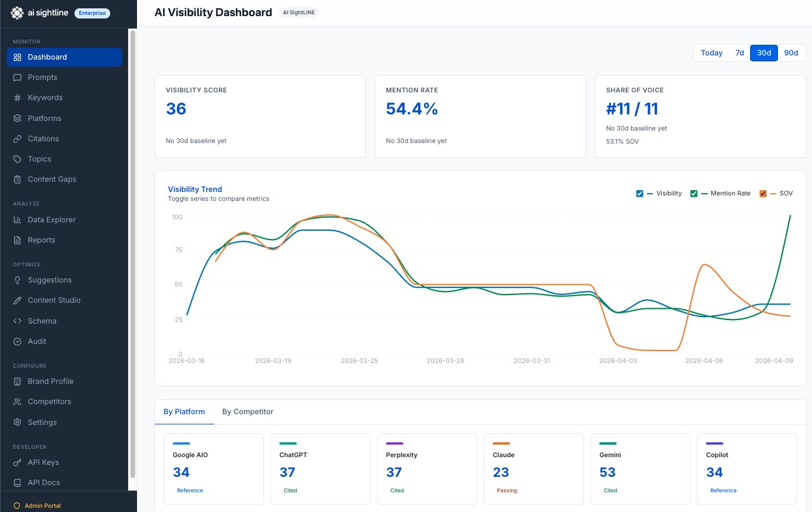Disable the SOV series checkbox
This screenshot has height=512, width=812.
click(763, 194)
